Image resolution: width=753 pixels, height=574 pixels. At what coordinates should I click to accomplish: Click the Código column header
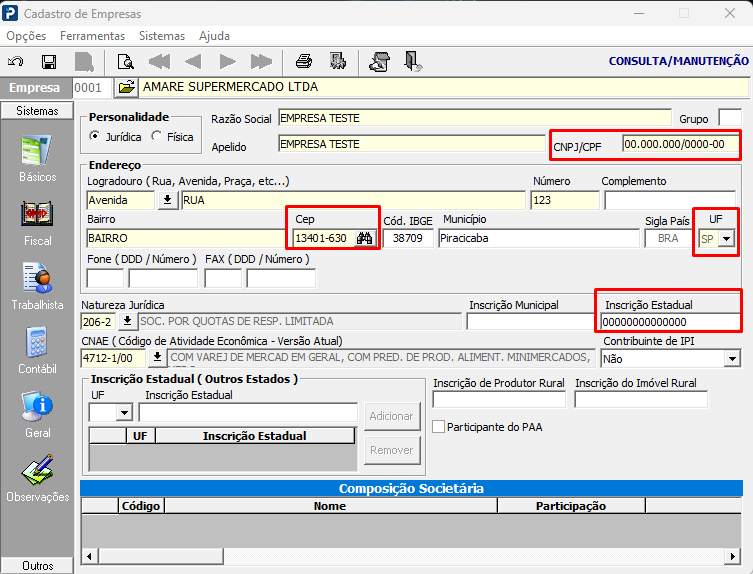coord(141,506)
